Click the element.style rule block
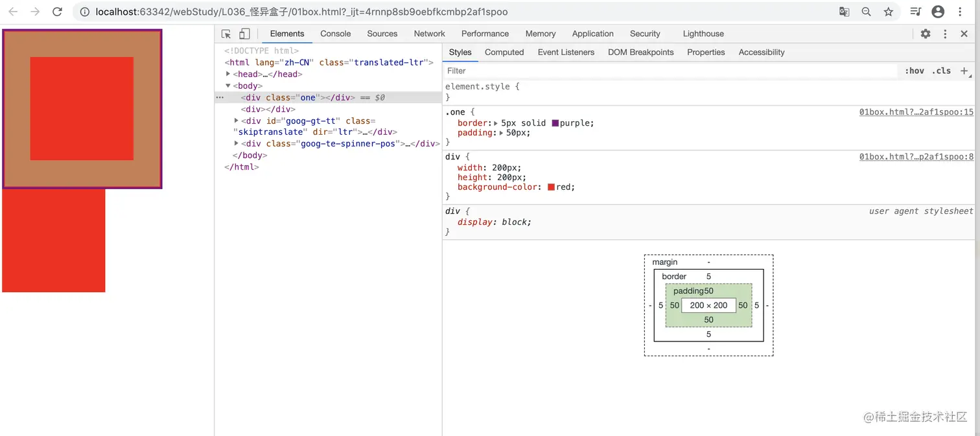 (708, 91)
